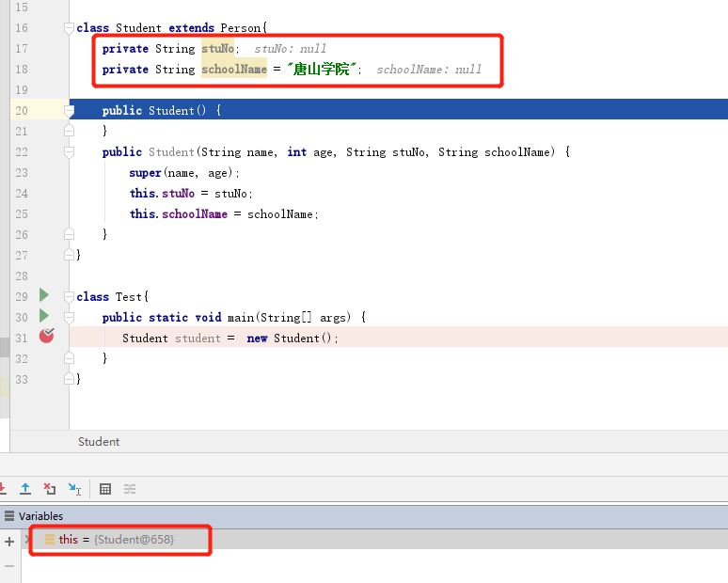Open Evaluate Expression calculator icon
This screenshot has width=728, height=583.
(x=105, y=489)
